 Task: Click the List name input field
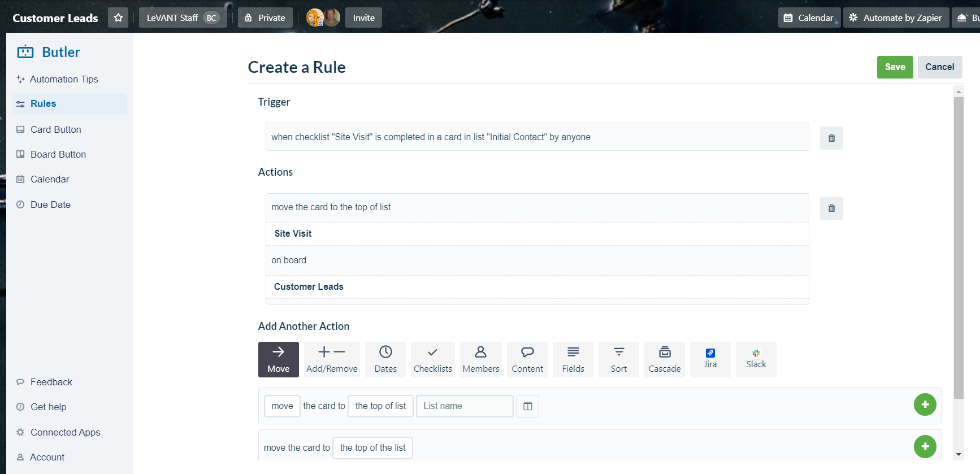pyautogui.click(x=465, y=406)
